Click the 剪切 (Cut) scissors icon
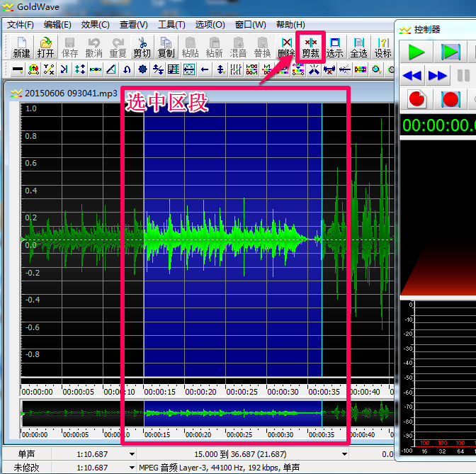The image size is (476, 474). coord(142,47)
